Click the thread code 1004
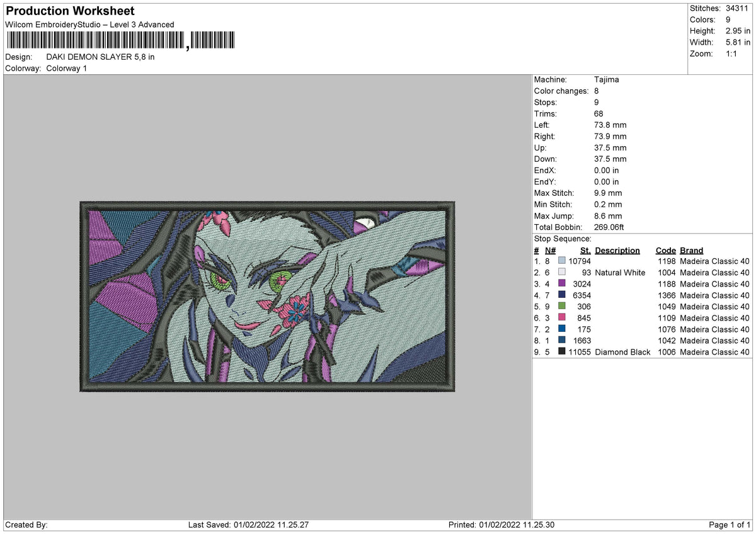 coord(666,272)
